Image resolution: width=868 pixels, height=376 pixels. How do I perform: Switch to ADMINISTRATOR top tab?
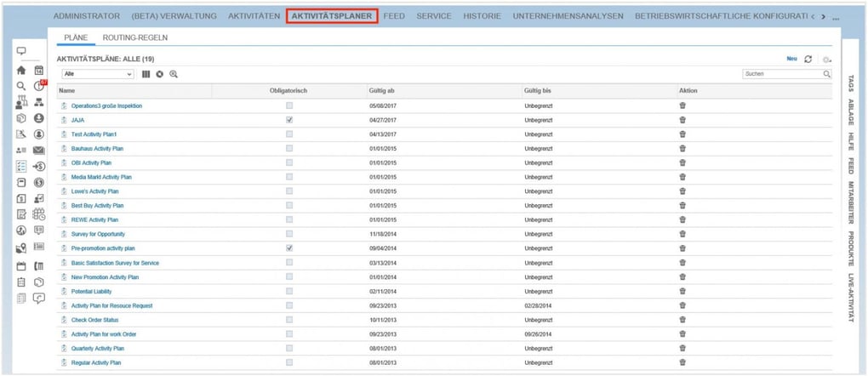[x=86, y=16]
